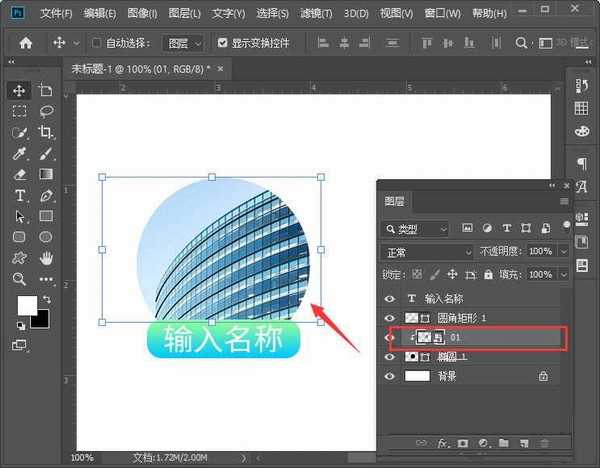
Task: Select the Horizontal Type tool
Action: [20, 194]
